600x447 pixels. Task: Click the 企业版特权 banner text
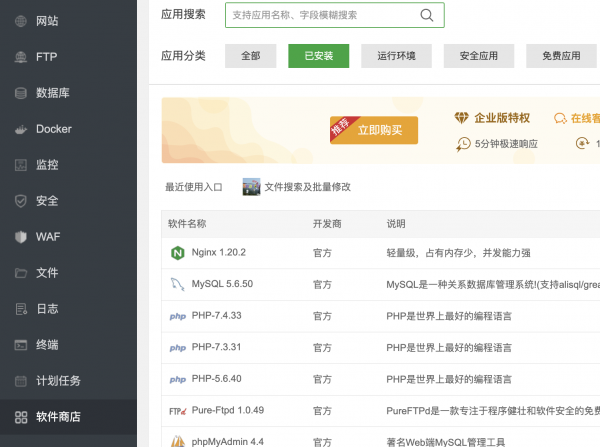click(x=502, y=118)
